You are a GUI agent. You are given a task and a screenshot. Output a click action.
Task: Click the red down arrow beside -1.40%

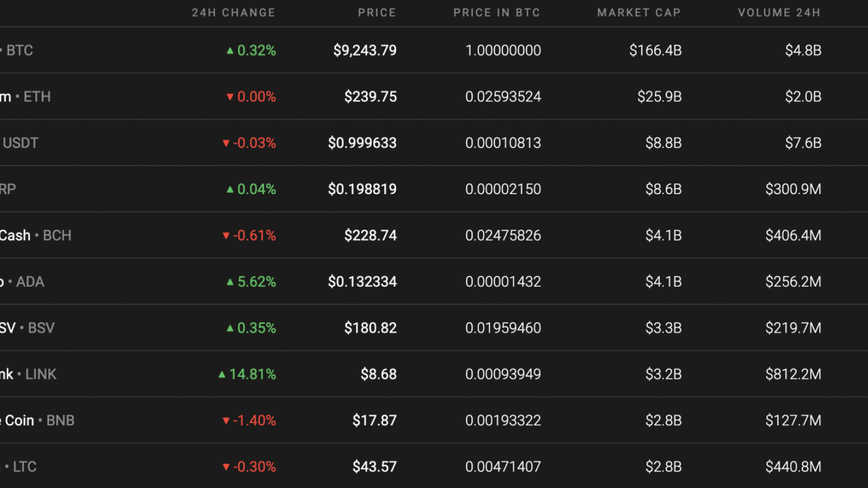point(226,421)
